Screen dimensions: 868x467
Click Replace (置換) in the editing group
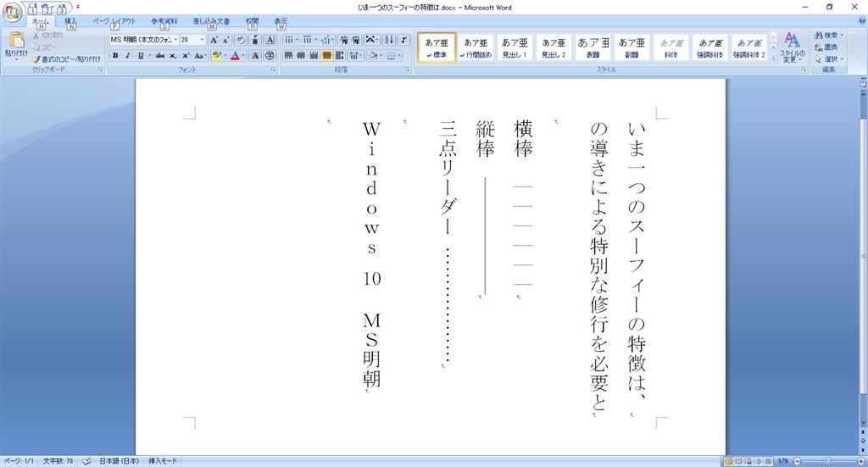[x=826, y=47]
